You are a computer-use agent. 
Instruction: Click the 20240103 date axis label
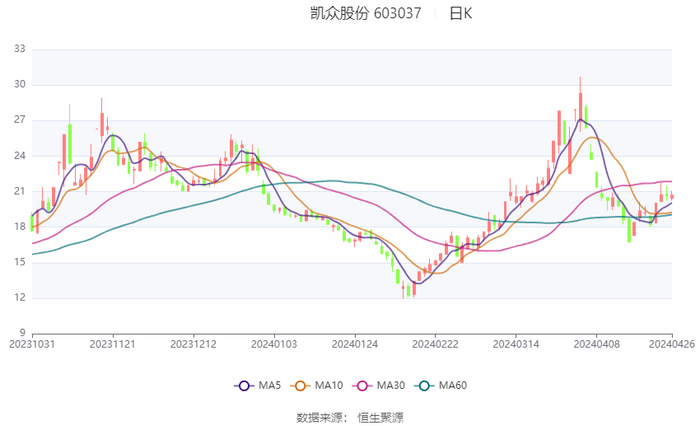point(274,344)
